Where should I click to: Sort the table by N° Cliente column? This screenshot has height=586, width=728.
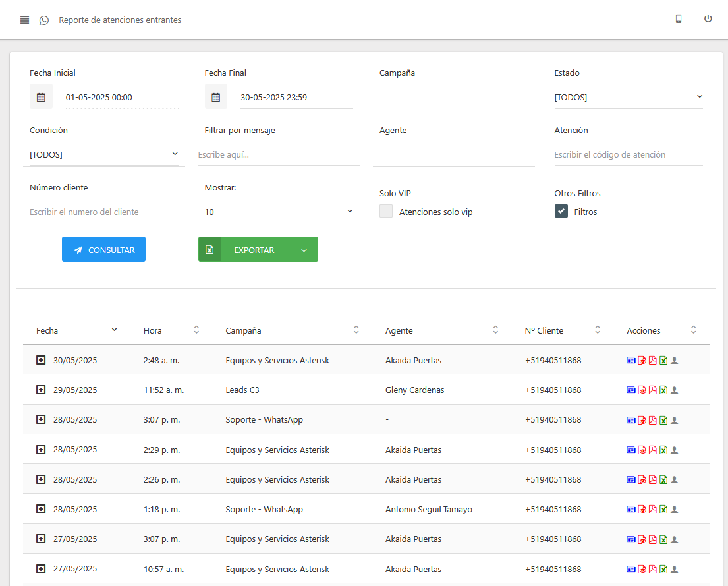(563, 330)
